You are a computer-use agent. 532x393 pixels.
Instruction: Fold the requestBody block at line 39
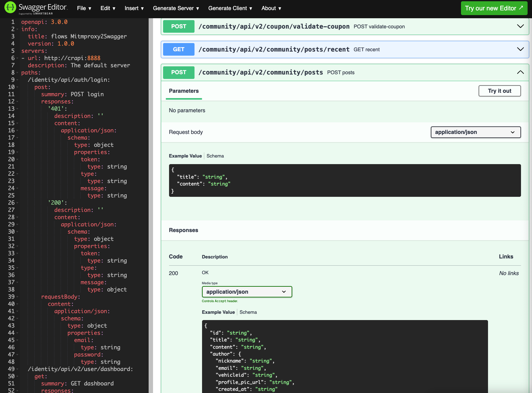click(17, 297)
